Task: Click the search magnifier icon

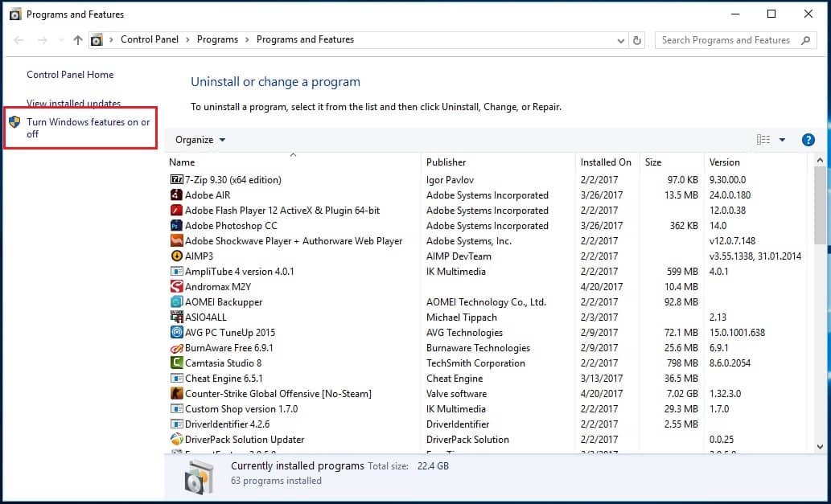Action: click(805, 40)
